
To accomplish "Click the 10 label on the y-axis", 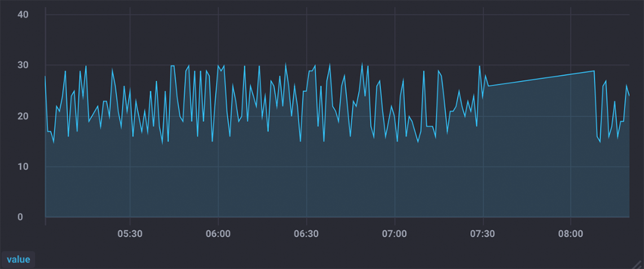I will click(24, 167).
